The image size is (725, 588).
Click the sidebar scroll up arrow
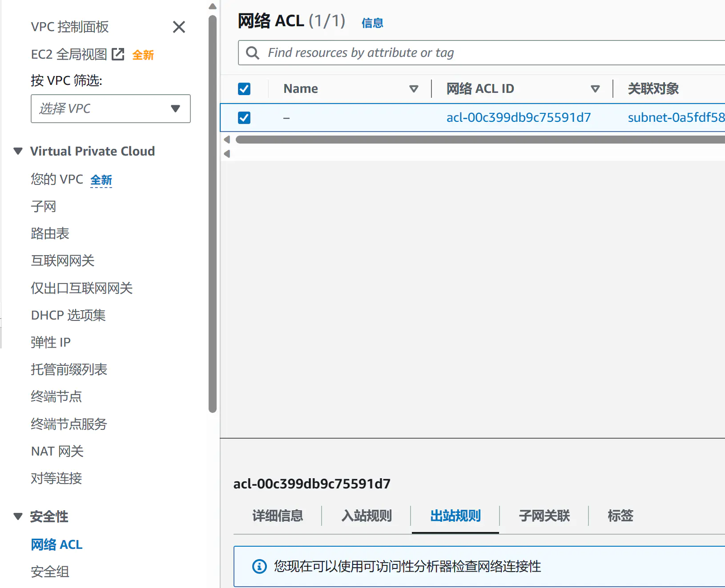tap(213, 6)
